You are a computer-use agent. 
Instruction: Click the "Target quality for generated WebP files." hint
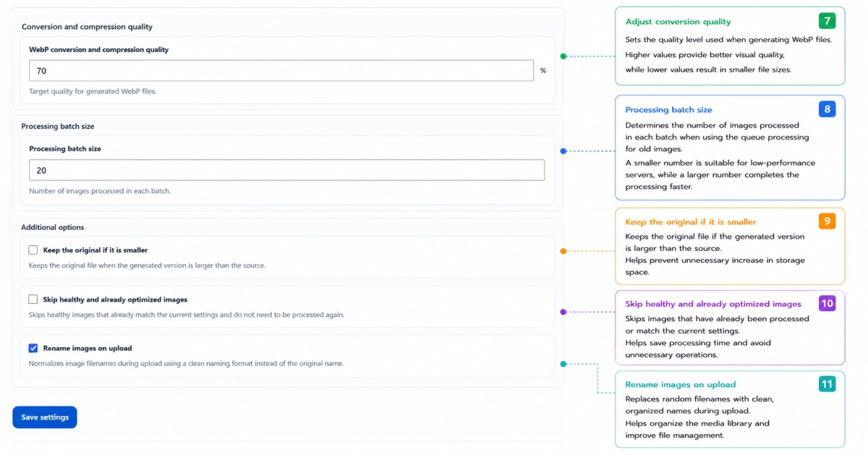(x=93, y=92)
